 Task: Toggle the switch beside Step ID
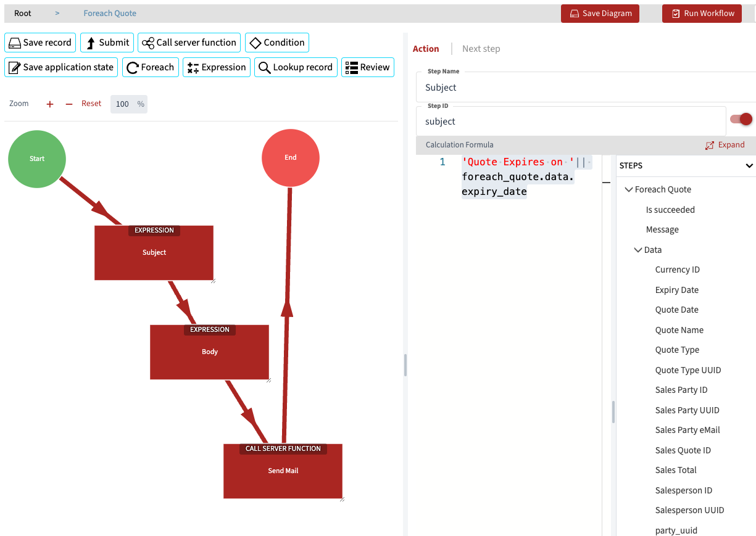(x=741, y=119)
